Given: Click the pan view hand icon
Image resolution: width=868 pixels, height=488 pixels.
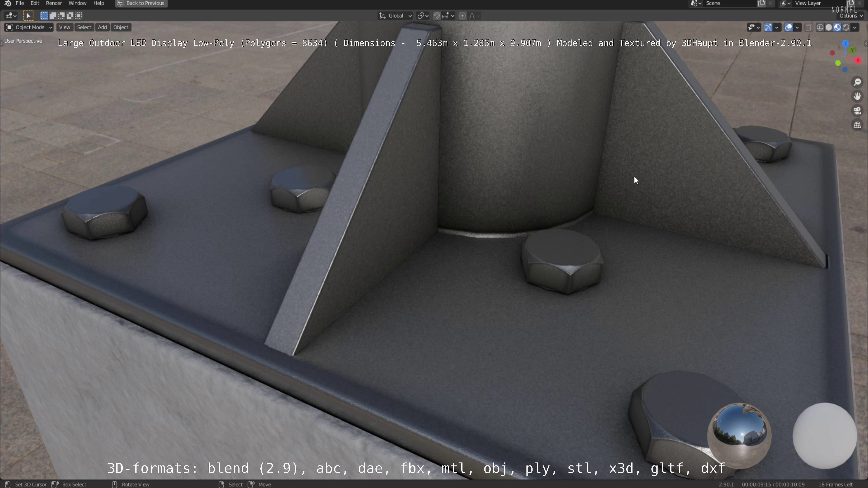Looking at the screenshot, I should tap(858, 97).
